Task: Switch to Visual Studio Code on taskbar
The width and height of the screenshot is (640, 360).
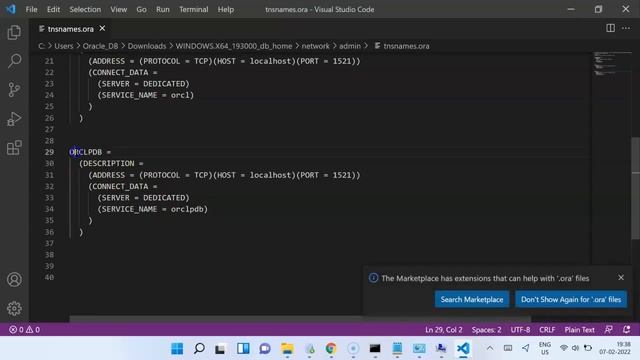Action: pyautogui.click(x=463, y=349)
